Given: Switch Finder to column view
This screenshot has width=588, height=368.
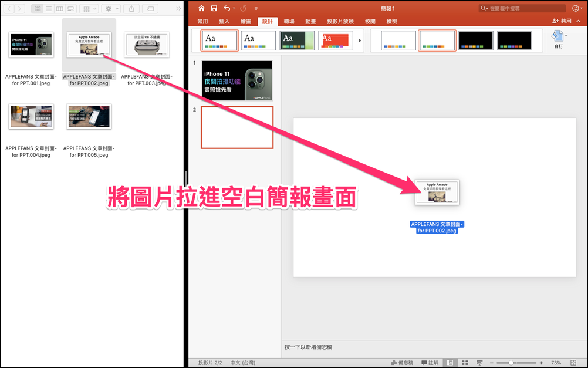Looking at the screenshot, I should click(60, 8).
